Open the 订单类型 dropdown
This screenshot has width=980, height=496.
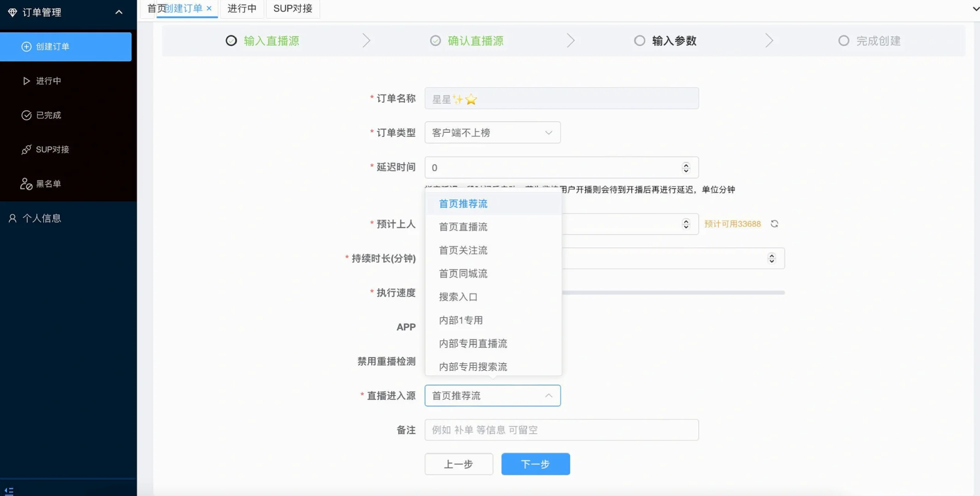click(492, 132)
